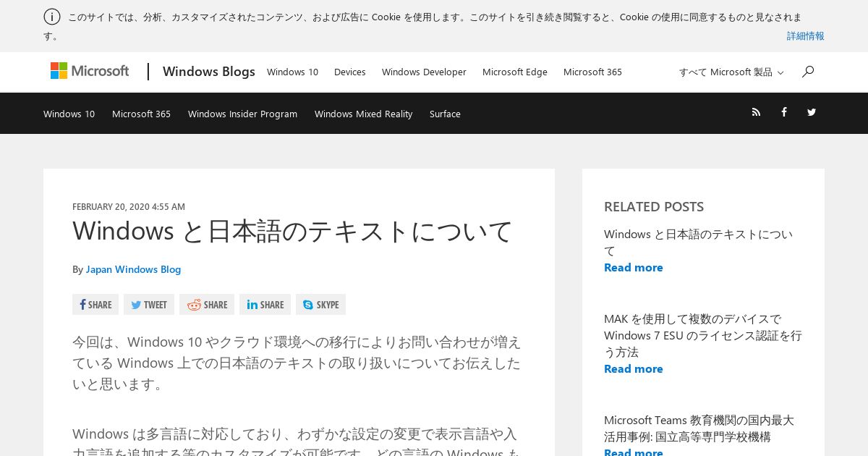Open the Twitter icon in dark bar
868x456 pixels.
tap(812, 112)
